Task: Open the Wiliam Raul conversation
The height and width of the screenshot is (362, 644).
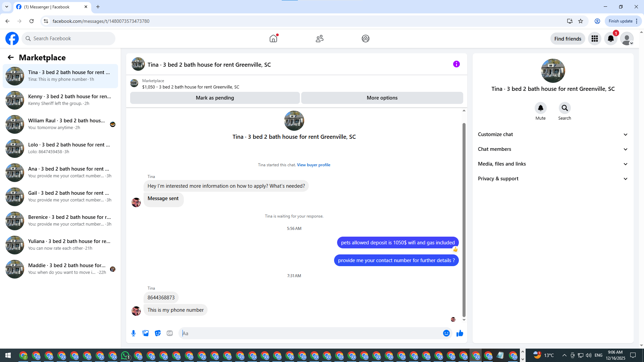Action: [x=60, y=124]
